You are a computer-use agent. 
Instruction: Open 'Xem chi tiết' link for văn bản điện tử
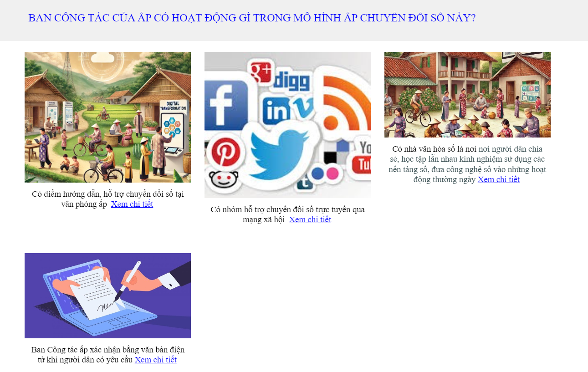pyautogui.click(x=155, y=360)
